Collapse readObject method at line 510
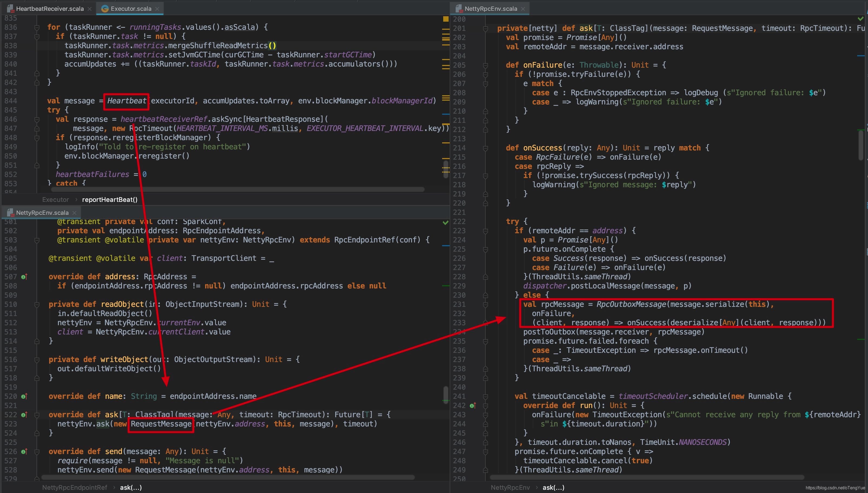This screenshot has height=493, width=868. coord(37,304)
